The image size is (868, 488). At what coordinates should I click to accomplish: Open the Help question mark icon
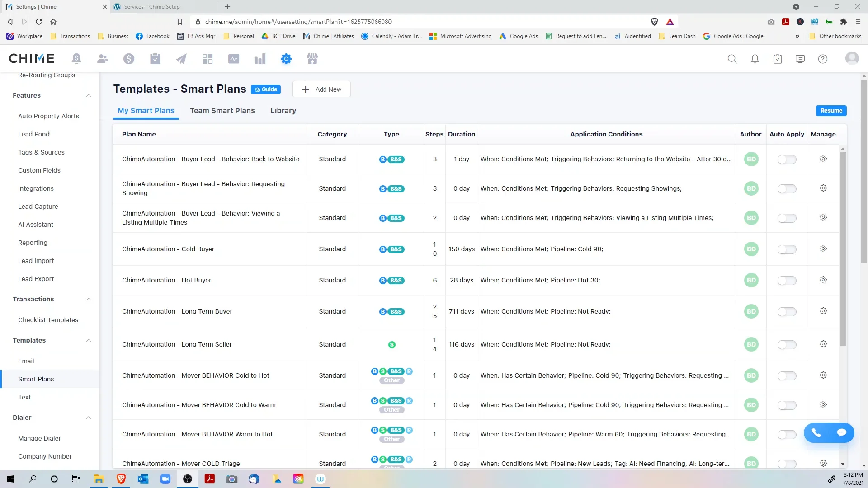tap(823, 59)
